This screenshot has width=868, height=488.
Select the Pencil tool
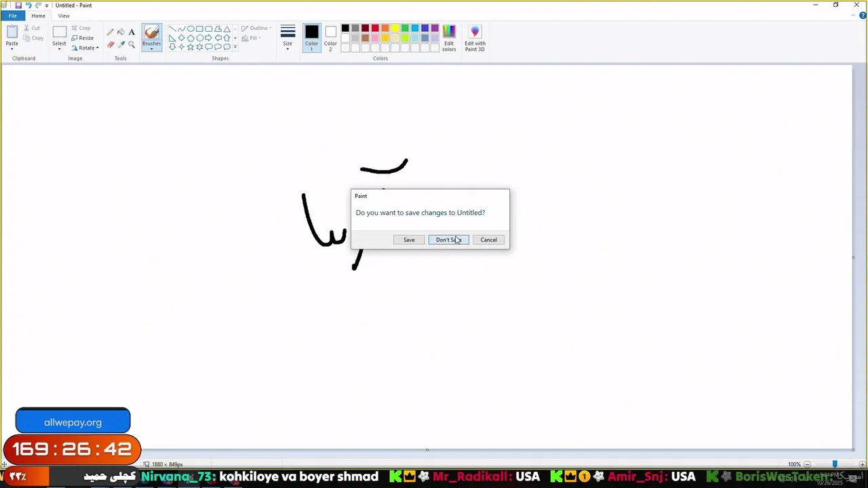coord(111,32)
